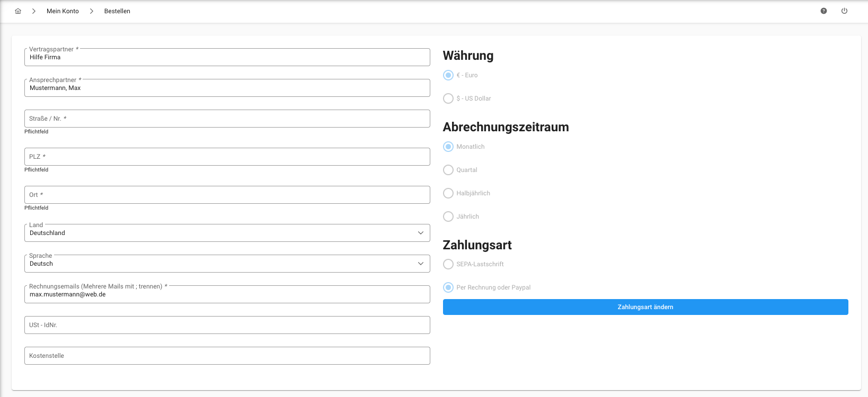Screen dimensions: 868x397
Task: Open the Sprache dropdown
Action: point(227,264)
